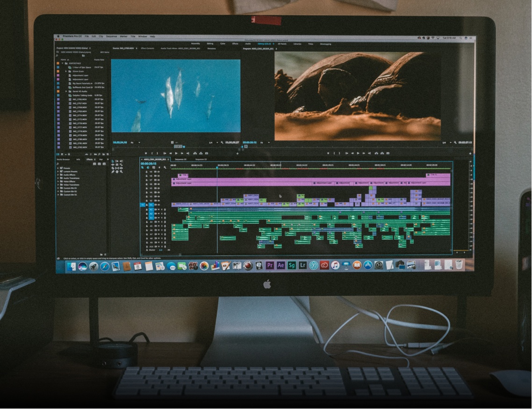Open timeline wrench settings icon
The width and height of the screenshot is (532, 409).
point(165,168)
